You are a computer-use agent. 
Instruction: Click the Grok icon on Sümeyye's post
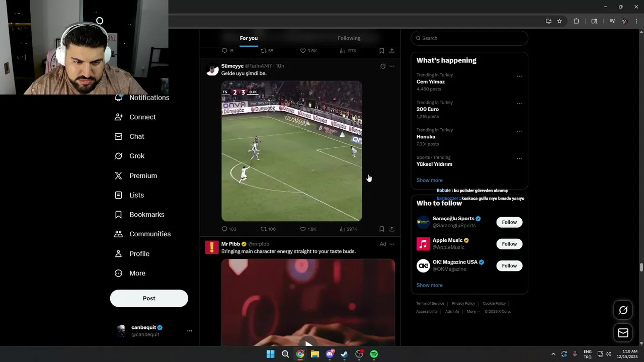click(x=383, y=66)
